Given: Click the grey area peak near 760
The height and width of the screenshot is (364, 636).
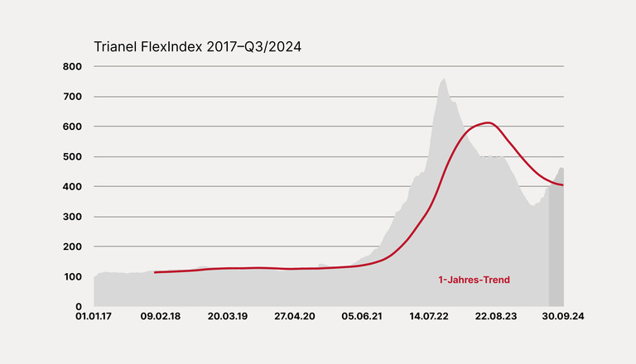Looking at the screenshot, I should pos(443,79).
